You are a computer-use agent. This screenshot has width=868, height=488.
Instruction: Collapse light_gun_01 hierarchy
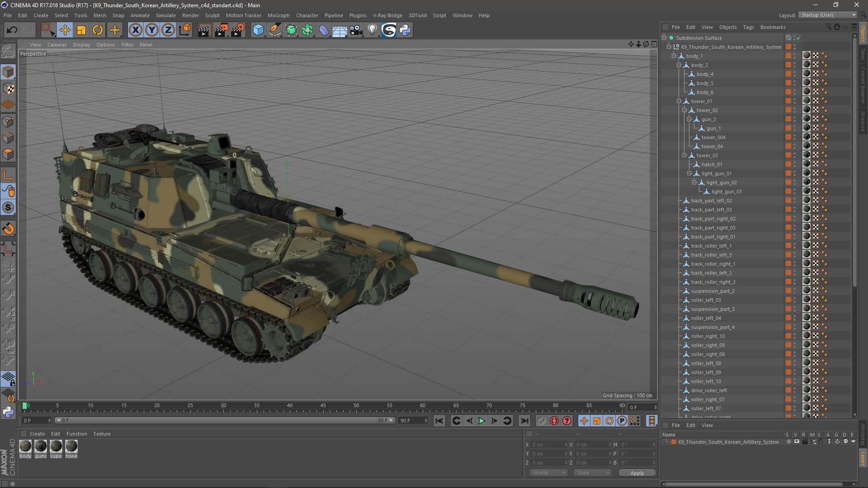pyautogui.click(x=689, y=174)
